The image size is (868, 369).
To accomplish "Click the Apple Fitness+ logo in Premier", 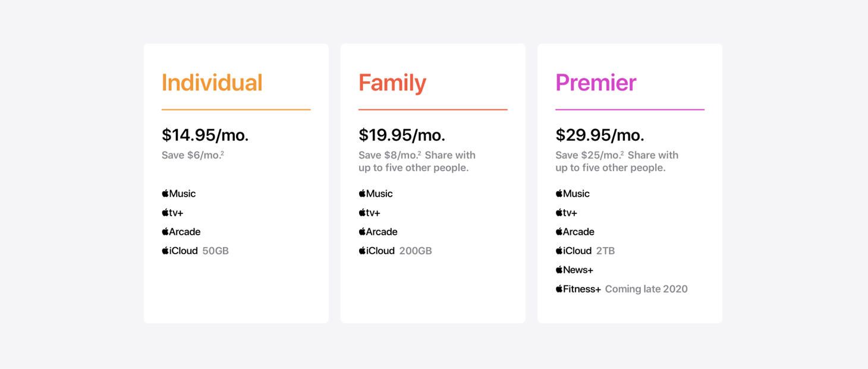I will pos(578,289).
